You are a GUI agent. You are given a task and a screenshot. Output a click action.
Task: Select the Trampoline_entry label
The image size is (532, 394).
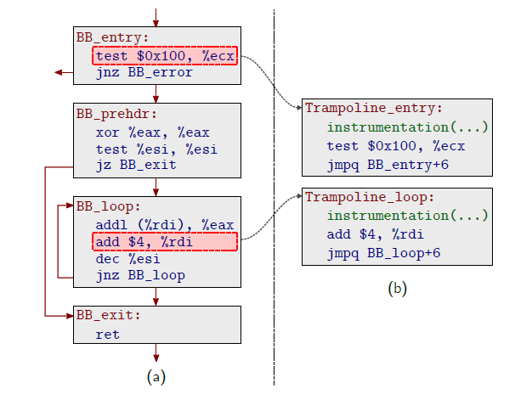tap(373, 108)
